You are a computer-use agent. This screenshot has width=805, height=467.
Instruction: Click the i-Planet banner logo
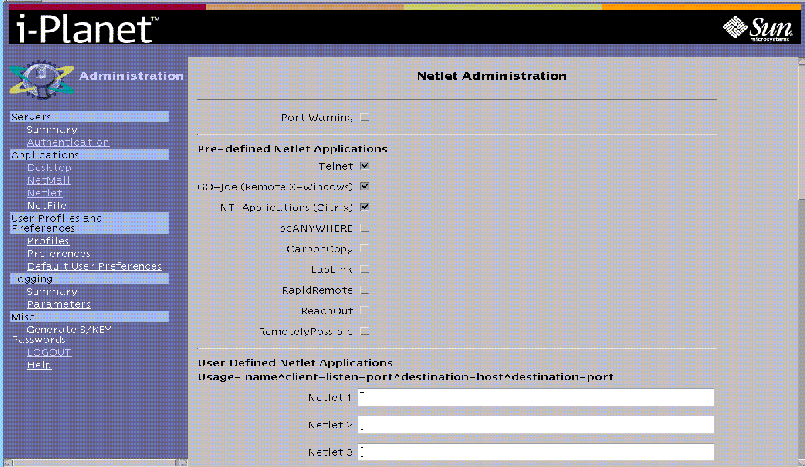pos(87,28)
